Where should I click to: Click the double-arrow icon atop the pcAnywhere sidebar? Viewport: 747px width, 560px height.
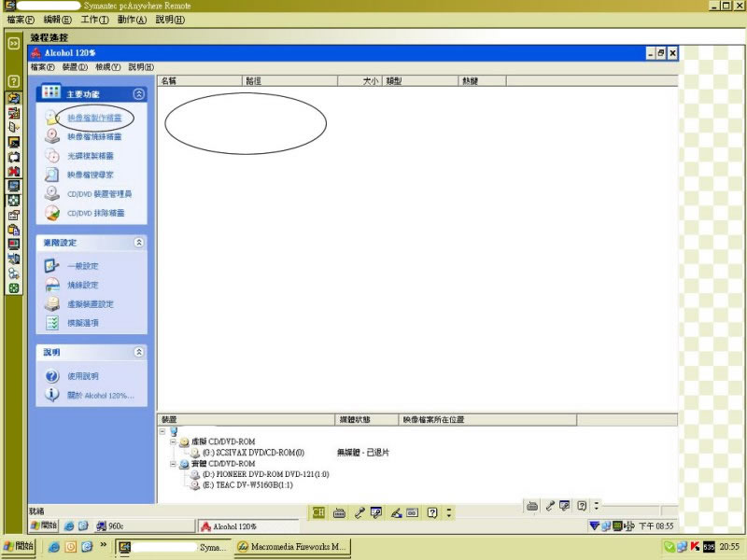14,43
